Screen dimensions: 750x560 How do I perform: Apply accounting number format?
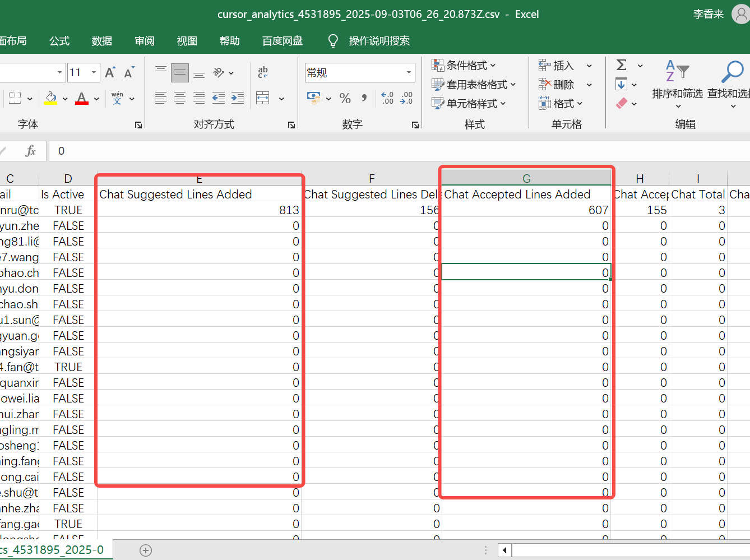tap(314, 98)
